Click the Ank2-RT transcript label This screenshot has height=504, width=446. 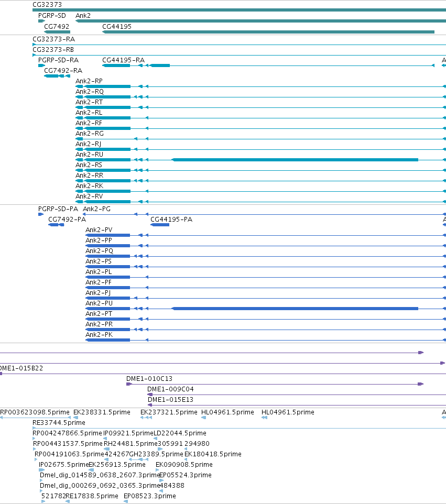click(89, 102)
